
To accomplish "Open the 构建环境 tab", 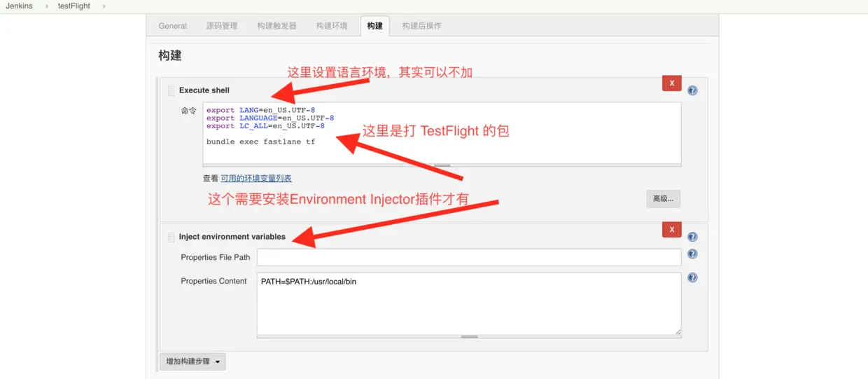I will pyautogui.click(x=332, y=26).
